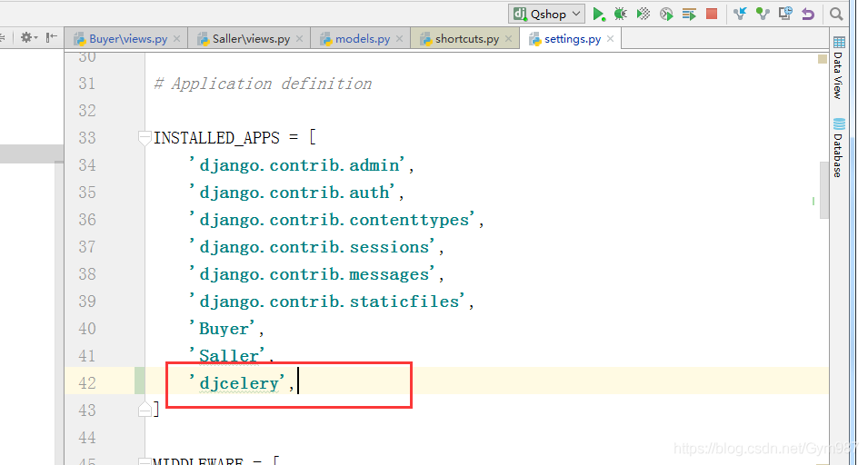Click fold end marker at line 43
Screen dimensions: 868x465
coord(145,411)
